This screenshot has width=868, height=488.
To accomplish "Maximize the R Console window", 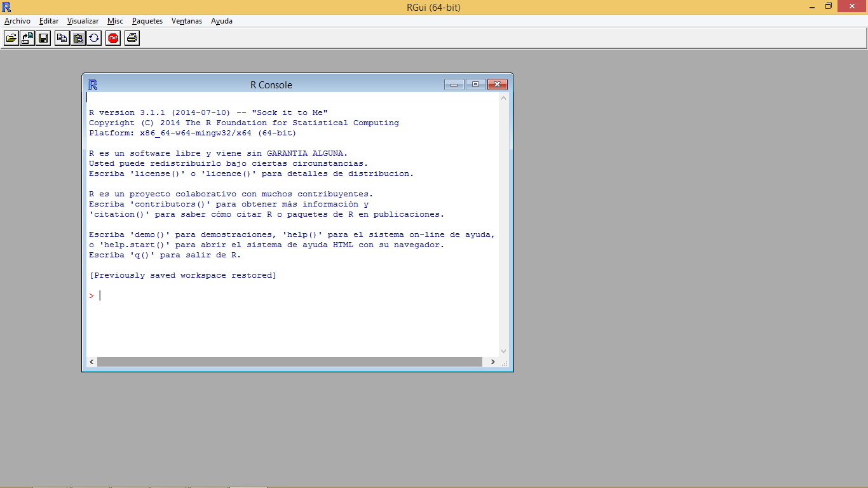I will pos(475,85).
